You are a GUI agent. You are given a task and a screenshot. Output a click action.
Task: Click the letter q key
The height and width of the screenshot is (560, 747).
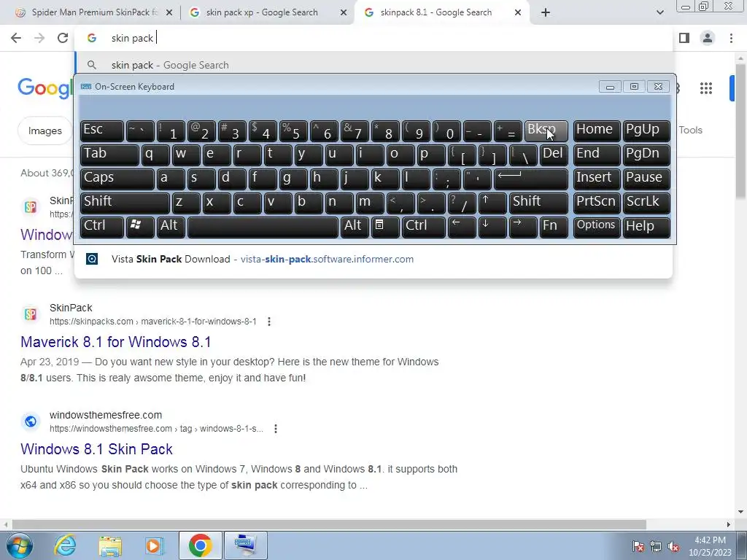click(155, 155)
